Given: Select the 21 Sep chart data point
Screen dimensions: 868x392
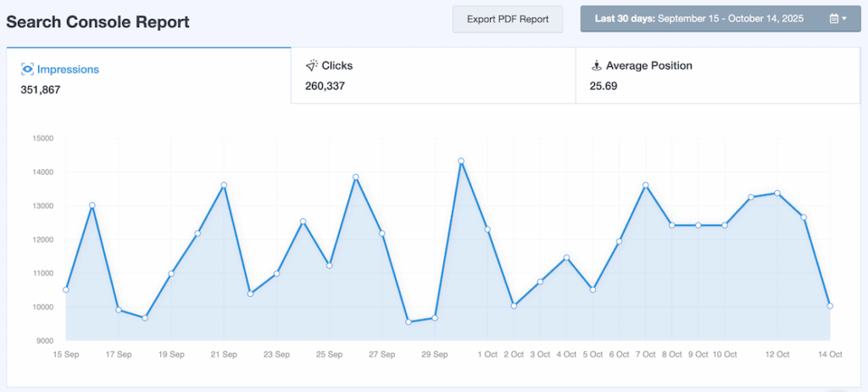Looking at the screenshot, I should point(224,185).
